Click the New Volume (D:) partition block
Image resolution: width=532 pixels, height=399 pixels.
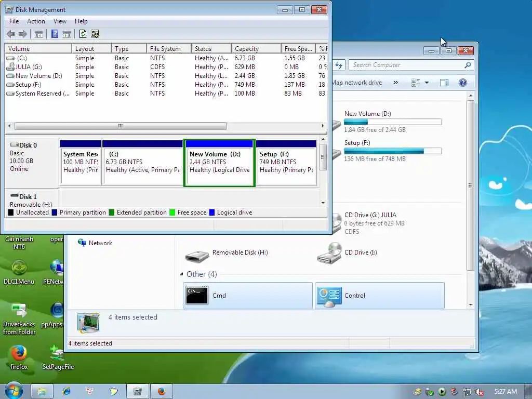click(220, 163)
